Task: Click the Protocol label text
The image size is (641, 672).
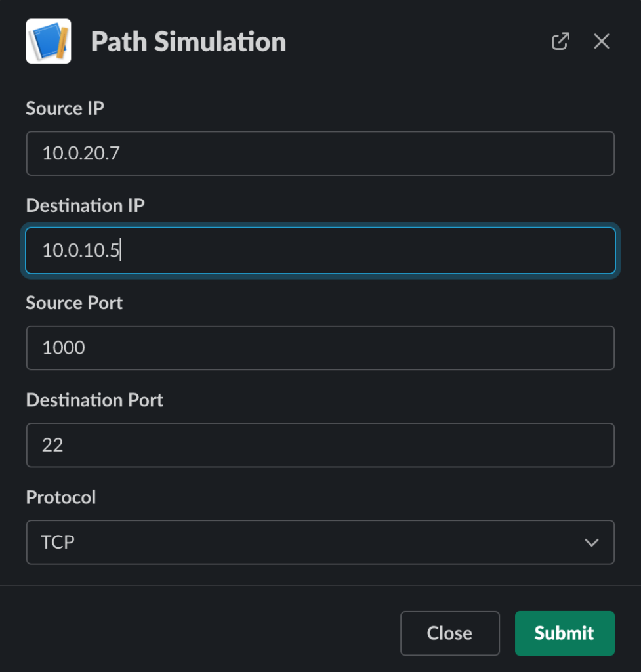Action: pyautogui.click(x=61, y=497)
